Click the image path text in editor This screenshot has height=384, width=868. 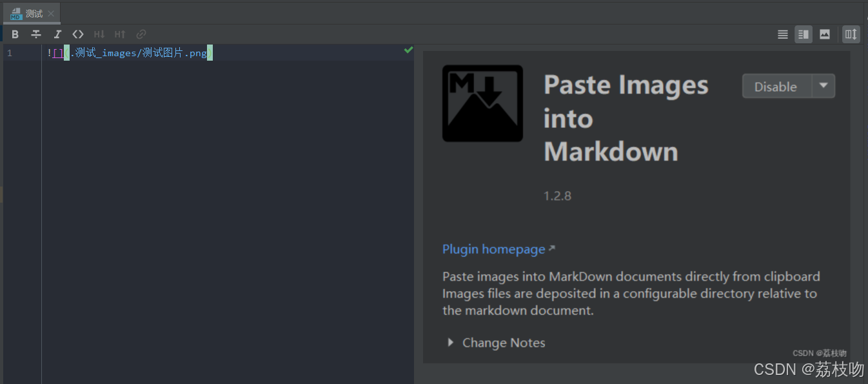139,53
